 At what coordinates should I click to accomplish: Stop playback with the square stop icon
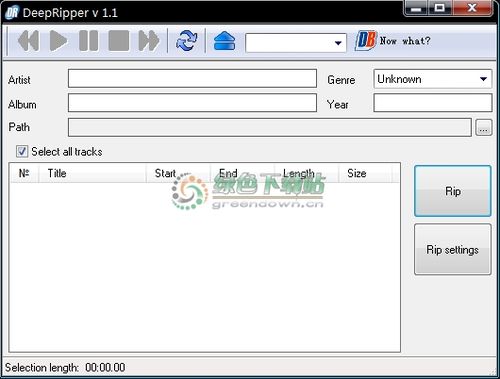(119, 41)
